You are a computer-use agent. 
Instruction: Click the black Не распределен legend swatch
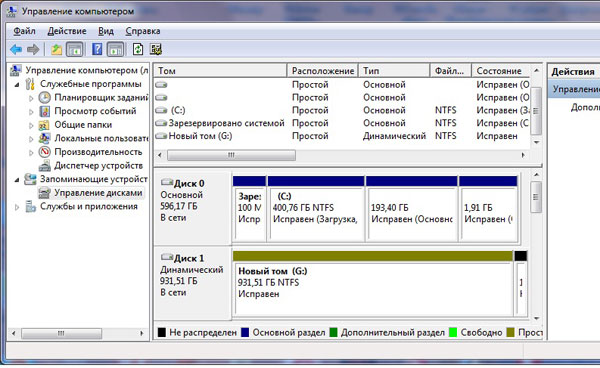pos(162,332)
